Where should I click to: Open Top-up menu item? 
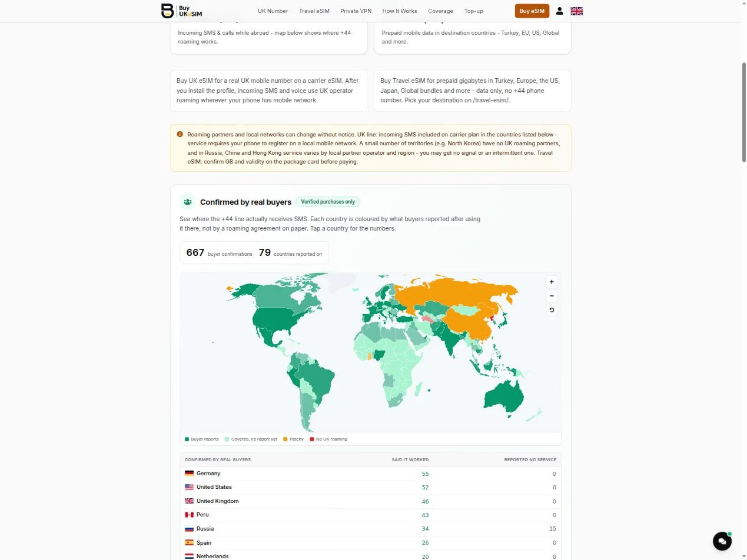(473, 11)
